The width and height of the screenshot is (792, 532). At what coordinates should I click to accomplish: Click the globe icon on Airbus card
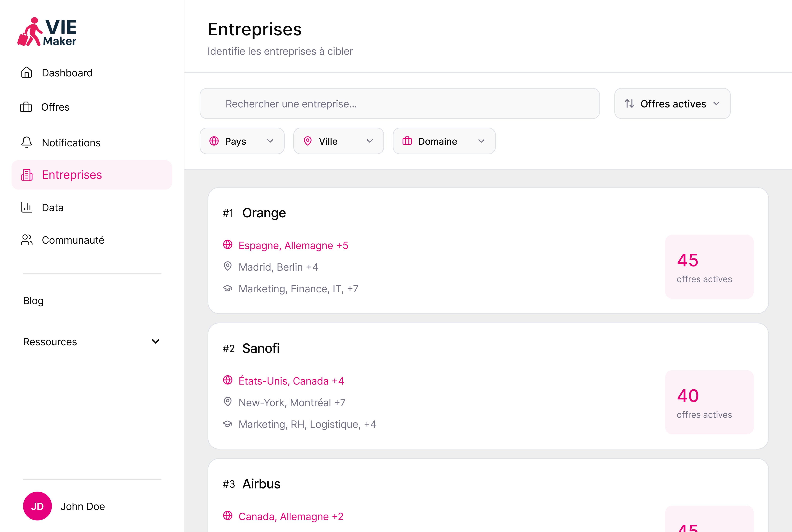tap(228, 515)
